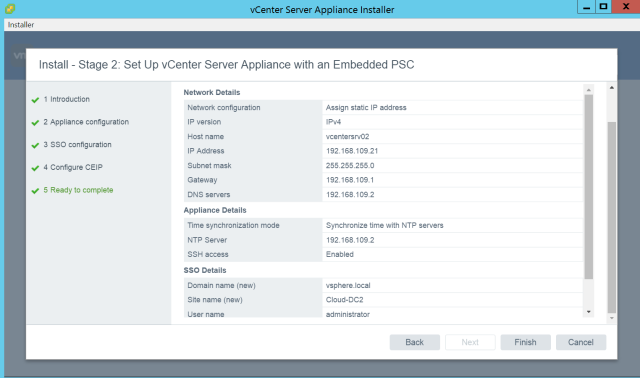640x378 pixels.
Task: Click the disabled Next button
Action: coord(470,342)
